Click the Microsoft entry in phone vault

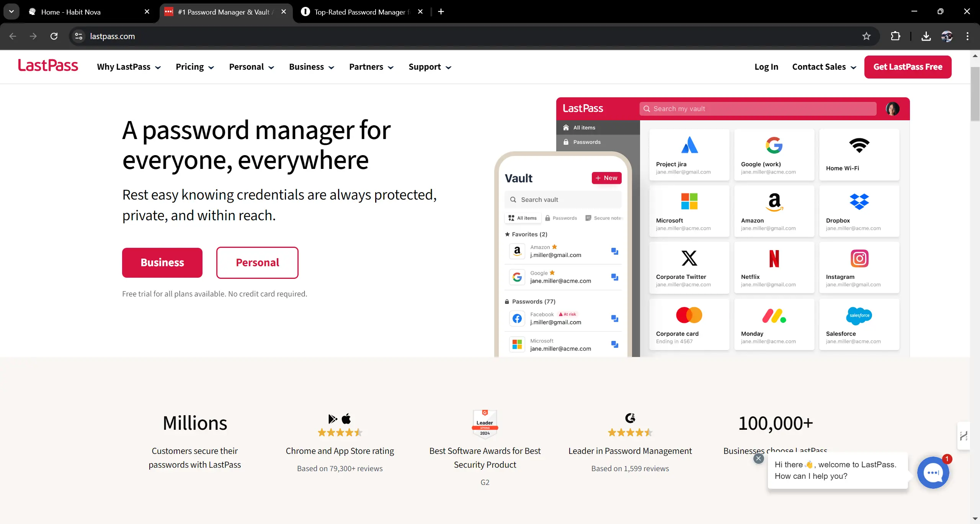(x=563, y=345)
